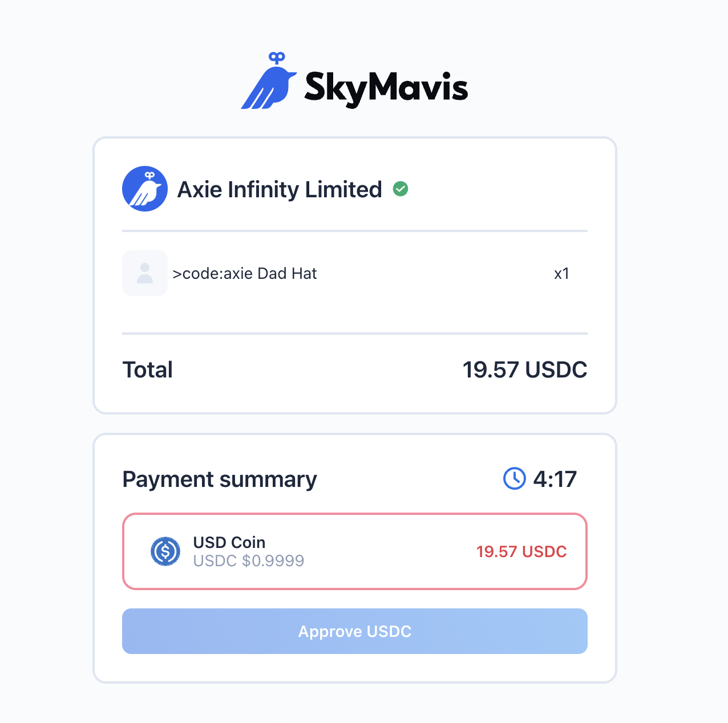
Task: Click the 19.57 USDC total amount
Action: [524, 369]
